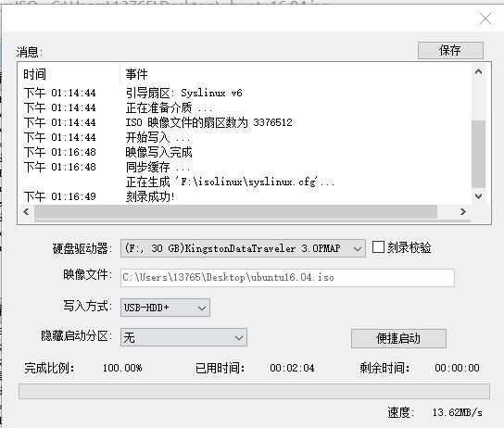Click the elapsed time value 00:02:04
This screenshot has width=504, height=428.
click(x=292, y=368)
